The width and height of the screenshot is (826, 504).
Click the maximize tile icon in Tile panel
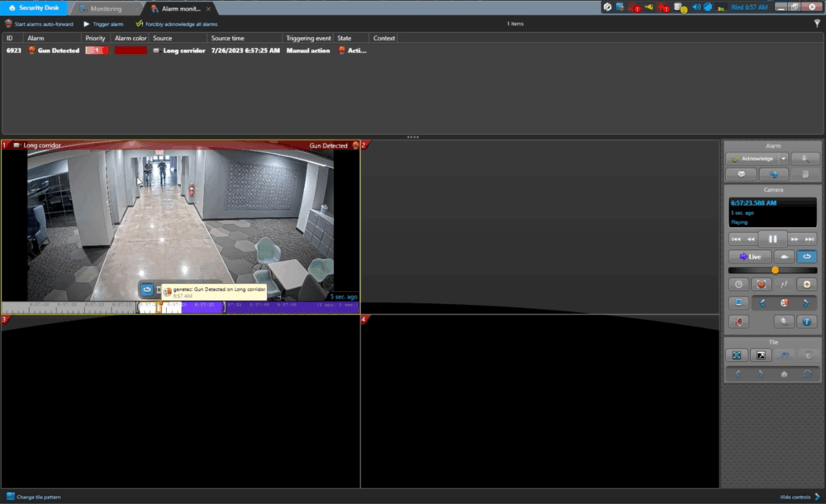click(736, 355)
